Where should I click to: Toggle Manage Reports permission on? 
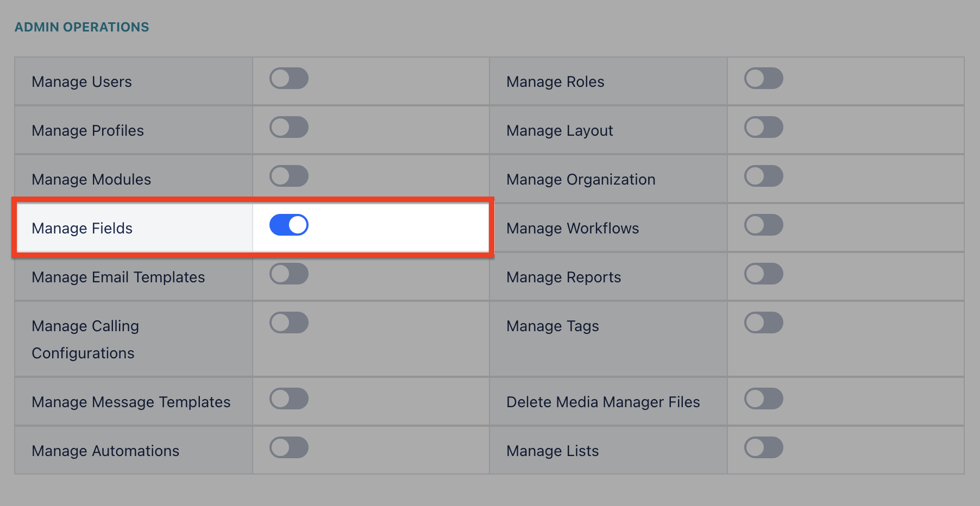point(764,274)
